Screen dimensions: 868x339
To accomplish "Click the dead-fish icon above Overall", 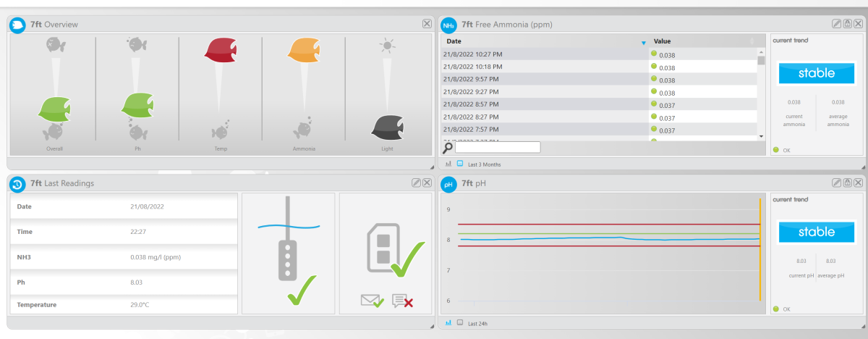I will [55, 45].
